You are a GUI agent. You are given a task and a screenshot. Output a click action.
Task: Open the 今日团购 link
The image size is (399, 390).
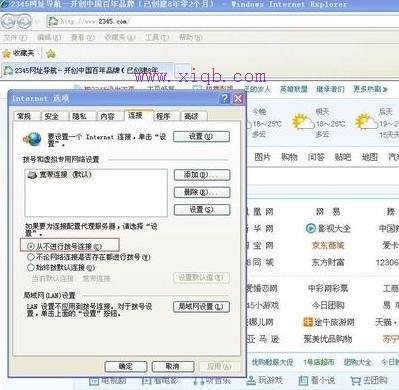pos(328,305)
